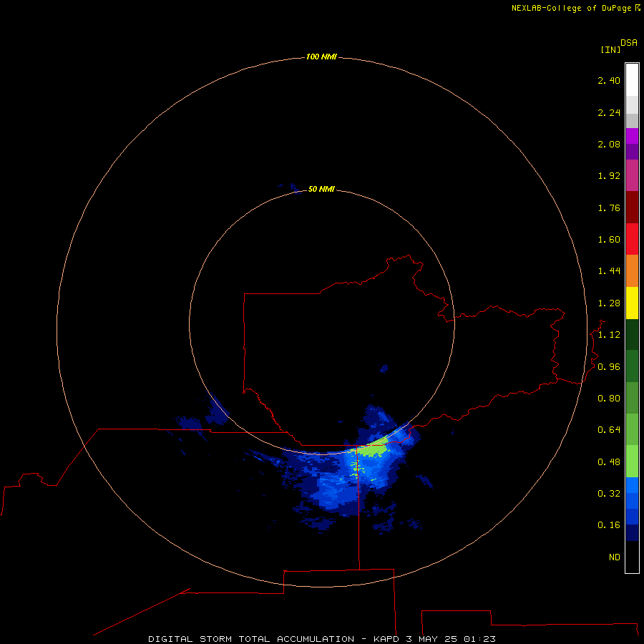Click the 1.28 legend value

click(609, 303)
